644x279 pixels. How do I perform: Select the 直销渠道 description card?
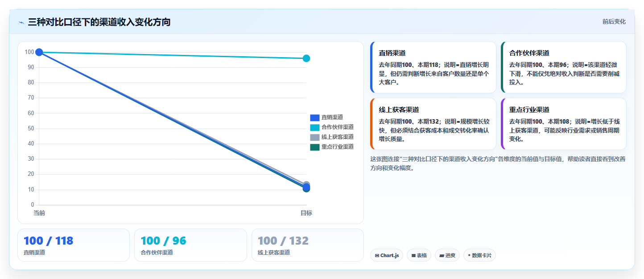tap(433, 67)
